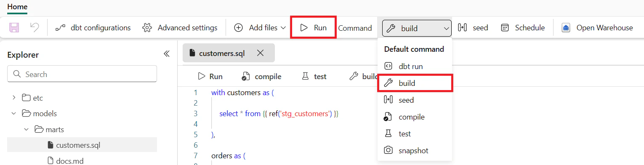
Task: Click the Explorer Search field
Action: coord(82,74)
